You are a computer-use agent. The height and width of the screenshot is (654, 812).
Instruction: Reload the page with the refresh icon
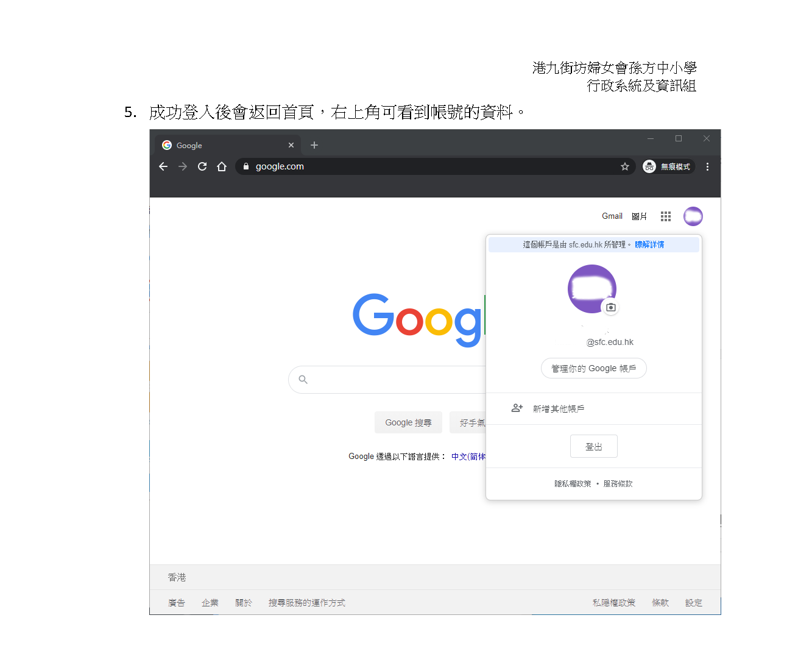coord(202,166)
